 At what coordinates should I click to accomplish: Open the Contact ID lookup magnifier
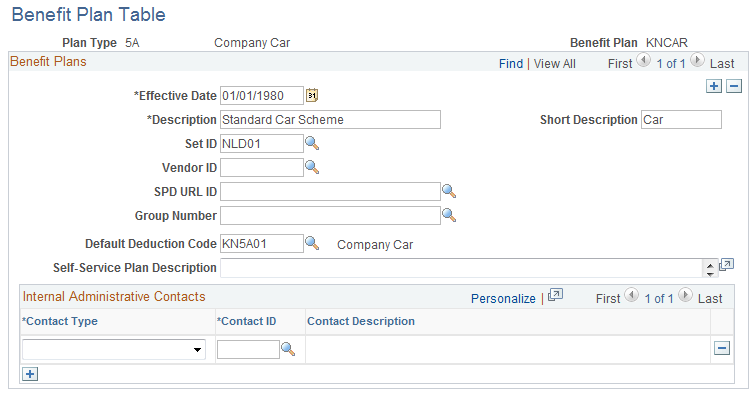tap(288, 349)
